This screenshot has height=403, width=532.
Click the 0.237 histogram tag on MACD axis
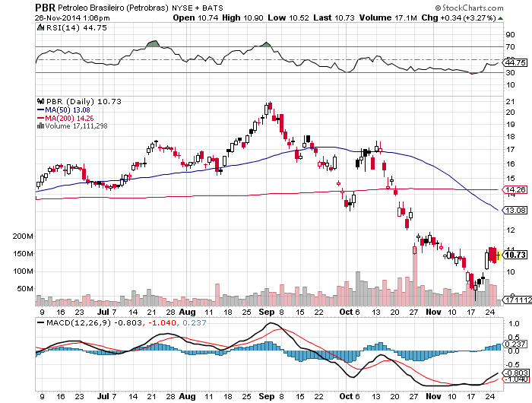[x=515, y=344]
